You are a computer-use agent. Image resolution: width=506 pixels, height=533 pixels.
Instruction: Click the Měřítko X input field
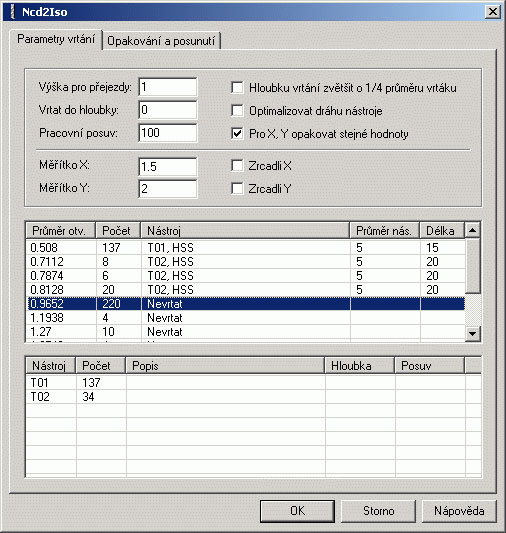(168, 167)
